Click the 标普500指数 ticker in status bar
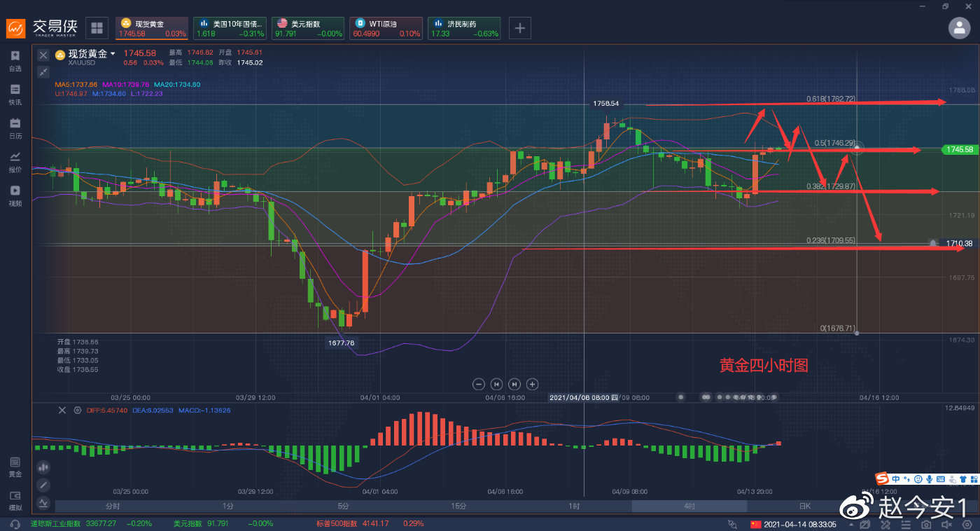The image size is (980, 531). pos(370,524)
